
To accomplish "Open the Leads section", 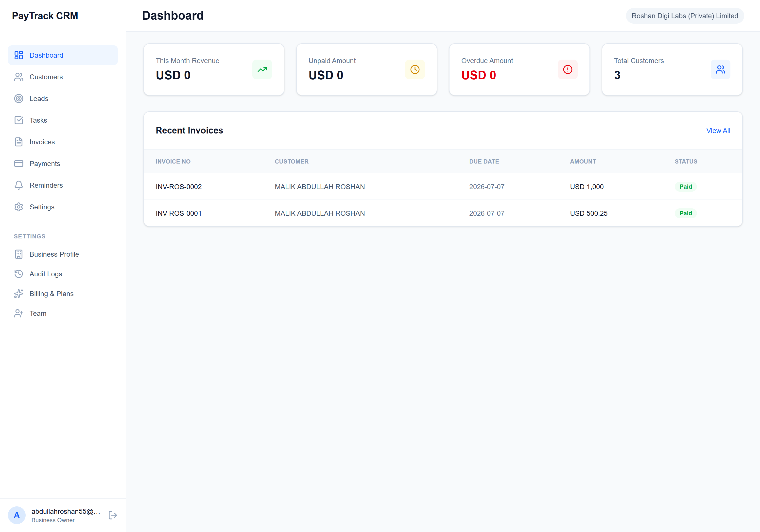I will [x=63, y=99].
